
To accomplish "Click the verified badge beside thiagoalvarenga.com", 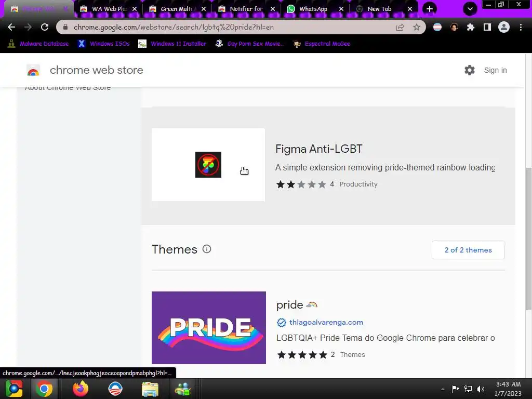I will tap(281, 322).
